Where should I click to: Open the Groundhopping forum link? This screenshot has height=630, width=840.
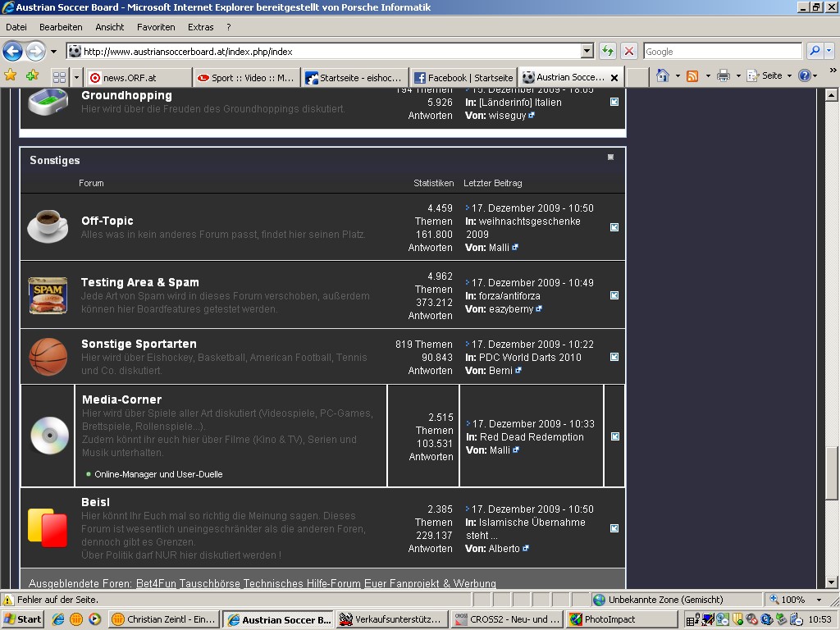click(x=126, y=95)
